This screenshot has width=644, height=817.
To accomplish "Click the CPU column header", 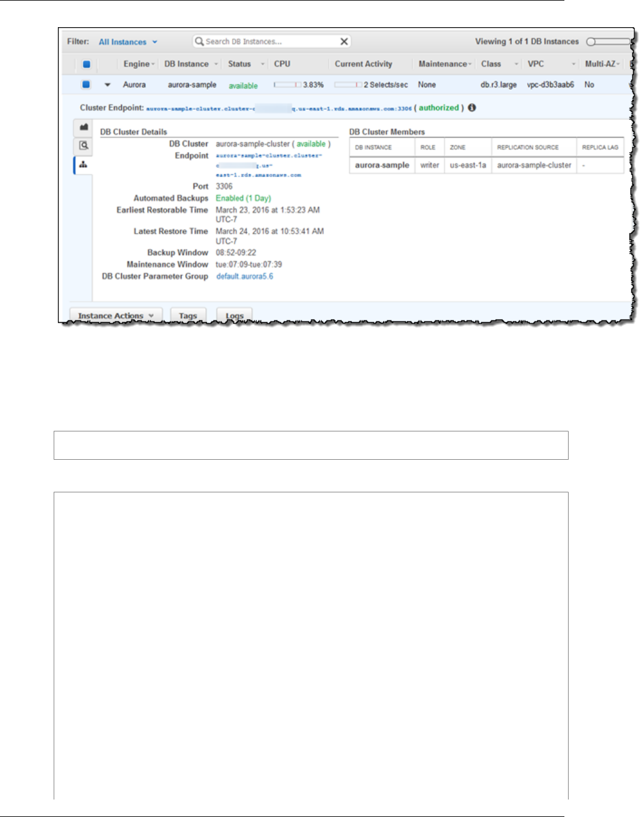I will point(282,64).
